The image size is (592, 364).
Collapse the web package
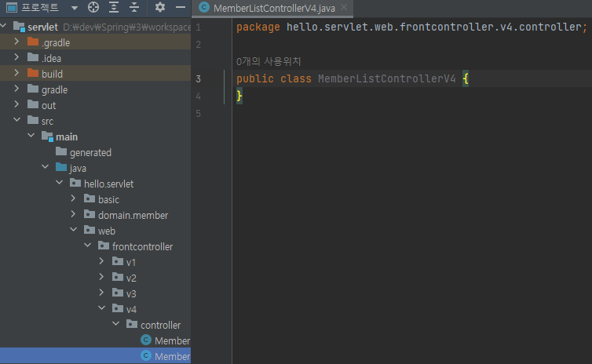[73, 230]
